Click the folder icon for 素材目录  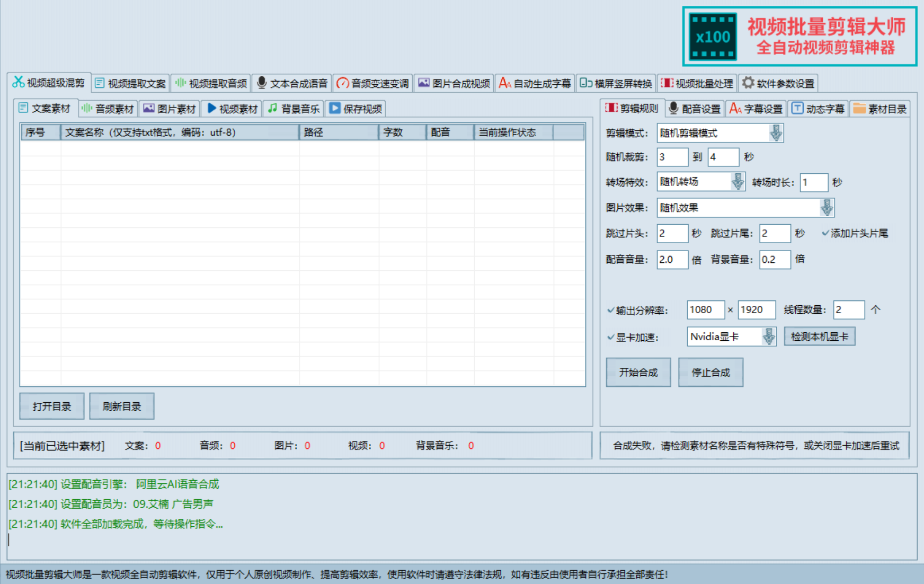pyautogui.click(x=859, y=109)
